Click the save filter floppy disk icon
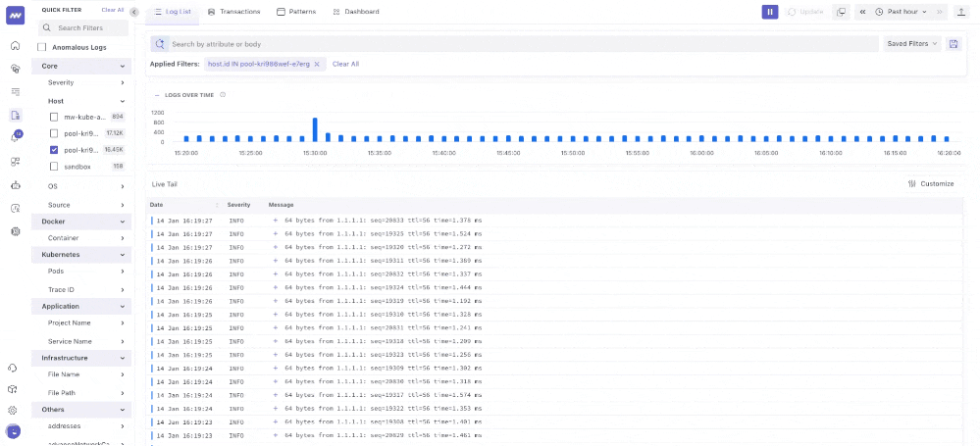This screenshot has height=446, width=980. tap(953, 44)
